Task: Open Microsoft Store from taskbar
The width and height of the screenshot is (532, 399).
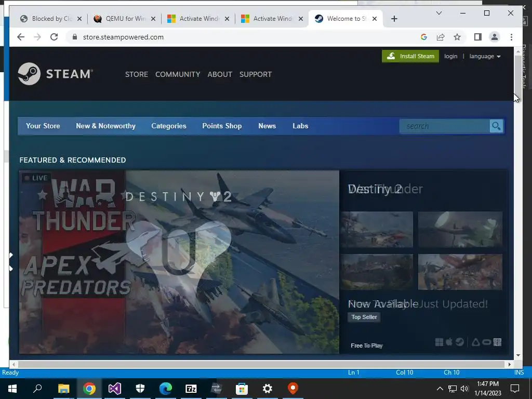Action: (x=242, y=389)
